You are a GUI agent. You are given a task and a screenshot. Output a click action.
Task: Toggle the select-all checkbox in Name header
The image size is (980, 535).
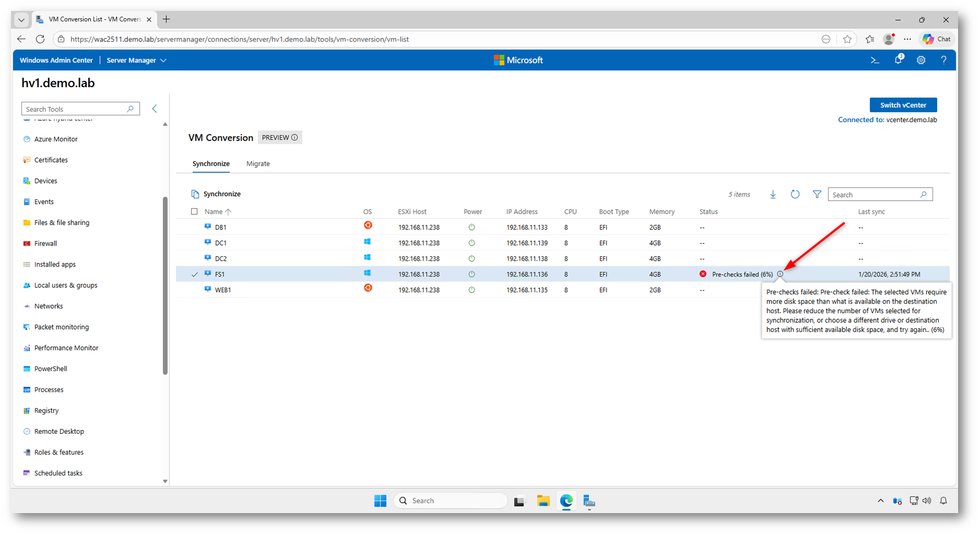pyautogui.click(x=194, y=212)
